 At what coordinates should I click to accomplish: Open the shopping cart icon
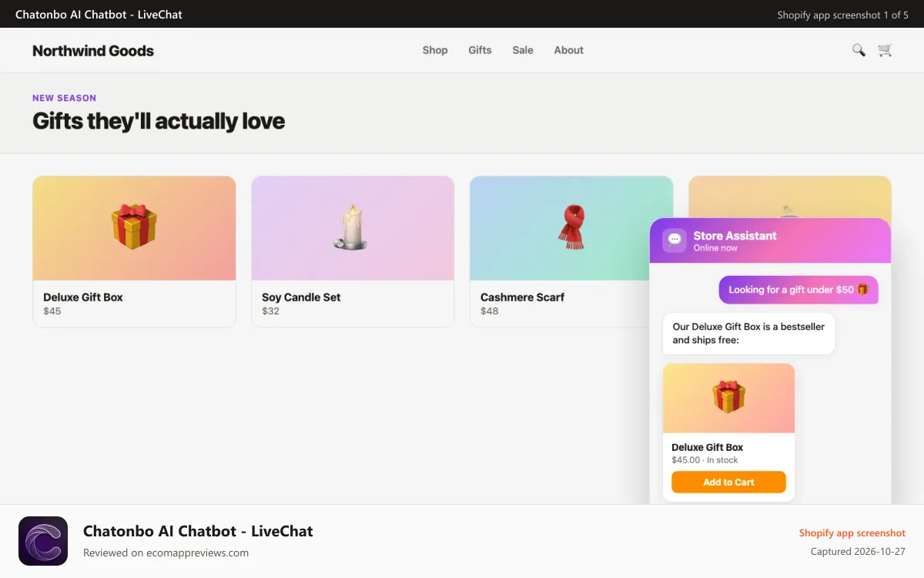885,50
